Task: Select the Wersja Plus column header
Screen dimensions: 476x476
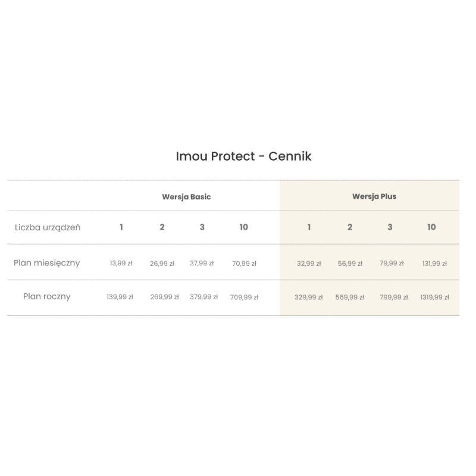Action: point(374,196)
